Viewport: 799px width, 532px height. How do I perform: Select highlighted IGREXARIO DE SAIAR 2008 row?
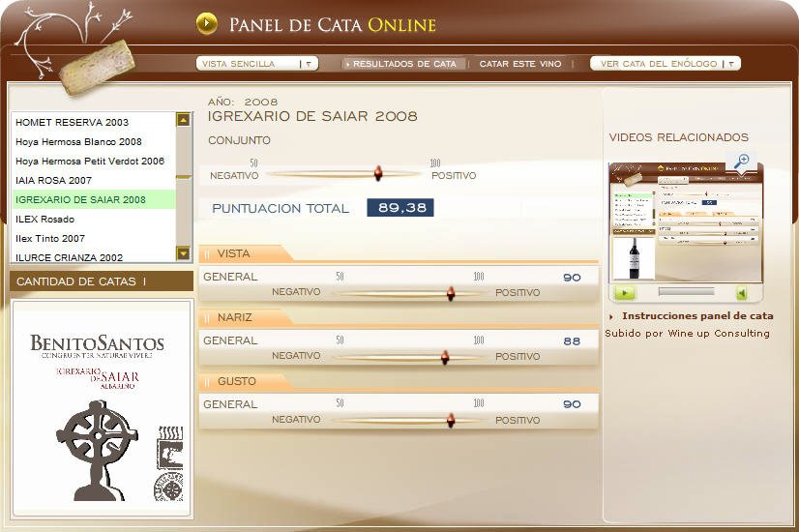coord(94,199)
